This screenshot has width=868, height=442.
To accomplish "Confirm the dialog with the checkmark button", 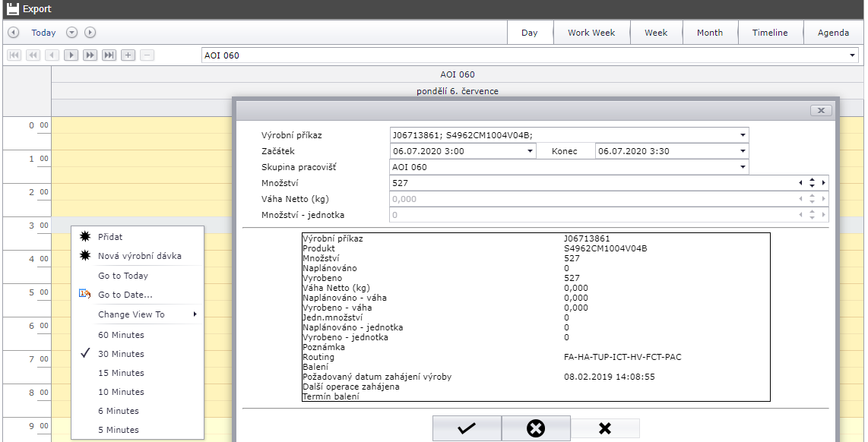I will (467, 428).
